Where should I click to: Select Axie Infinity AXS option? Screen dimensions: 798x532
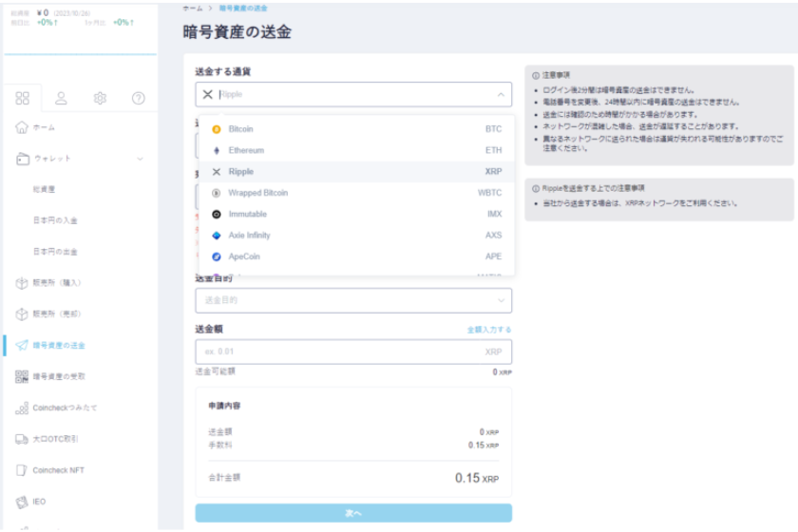pyautogui.click(x=357, y=236)
